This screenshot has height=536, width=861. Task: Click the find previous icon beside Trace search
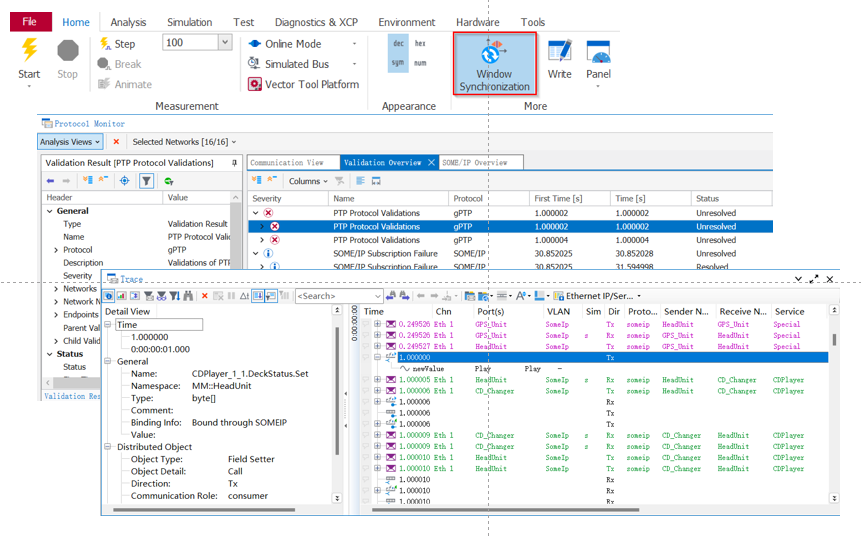point(390,296)
